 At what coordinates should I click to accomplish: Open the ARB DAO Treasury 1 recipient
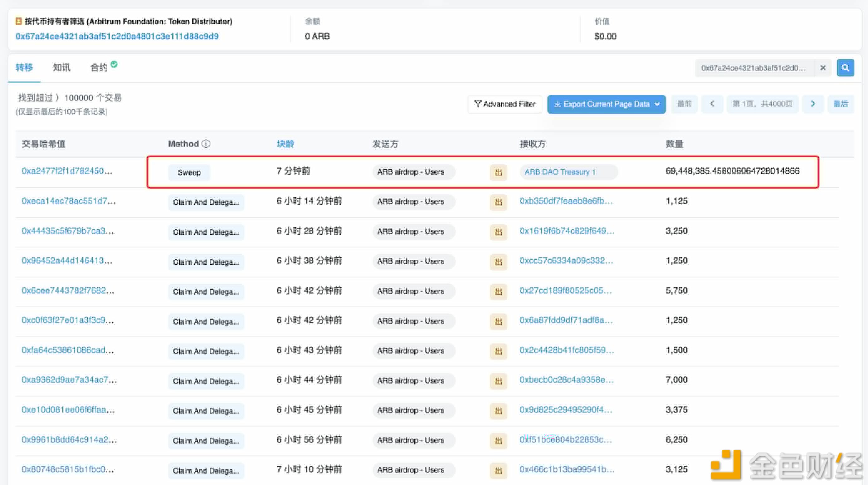[x=560, y=172]
